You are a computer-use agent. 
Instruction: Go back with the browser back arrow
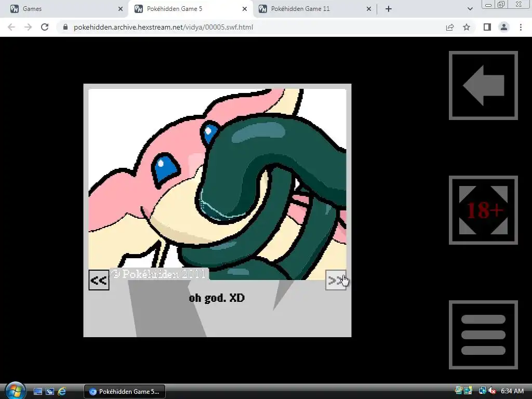click(11, 27)
